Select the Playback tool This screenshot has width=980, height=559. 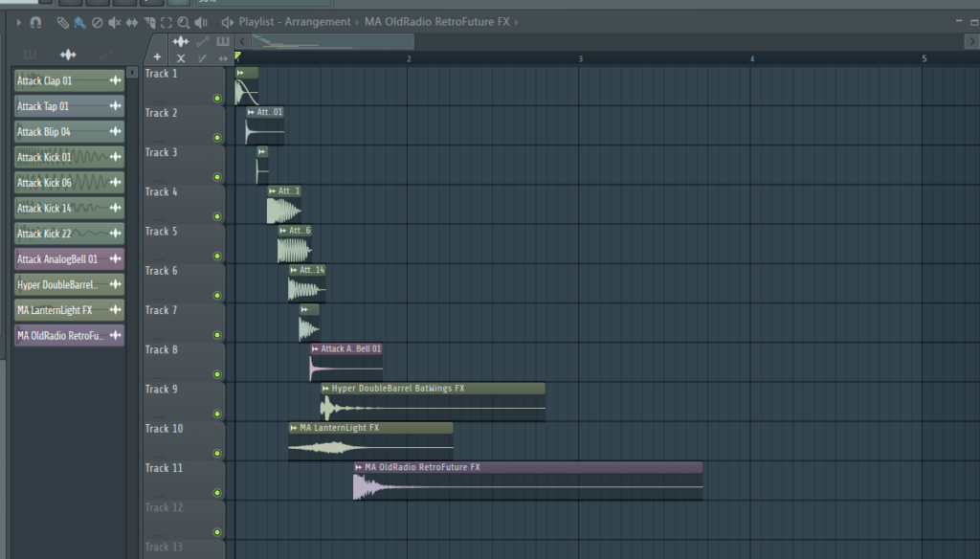pyautogui.click(x=201, y=23)
